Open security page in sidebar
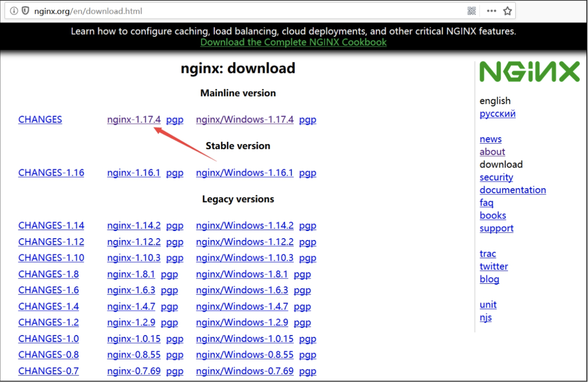 click(x=496, y=178)
